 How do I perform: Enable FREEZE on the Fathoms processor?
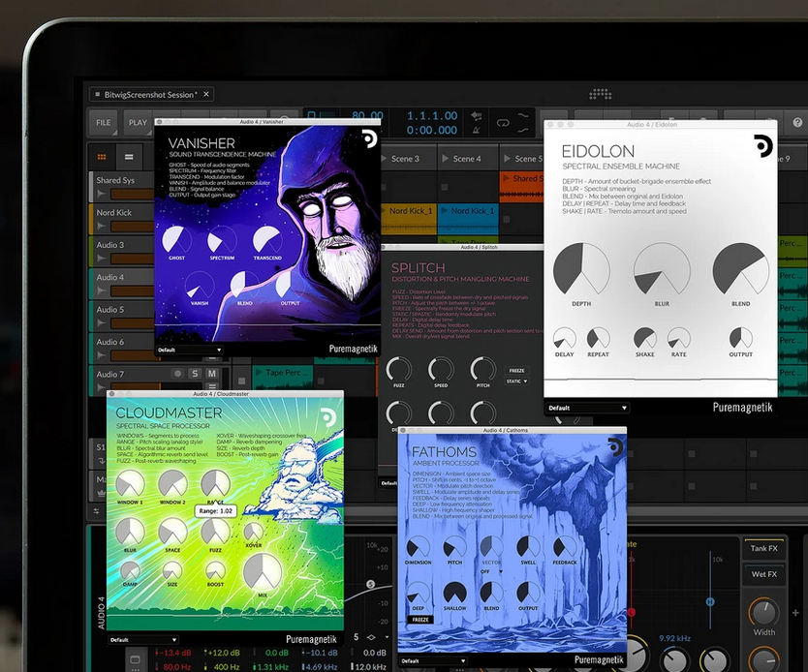coord(420,620)
